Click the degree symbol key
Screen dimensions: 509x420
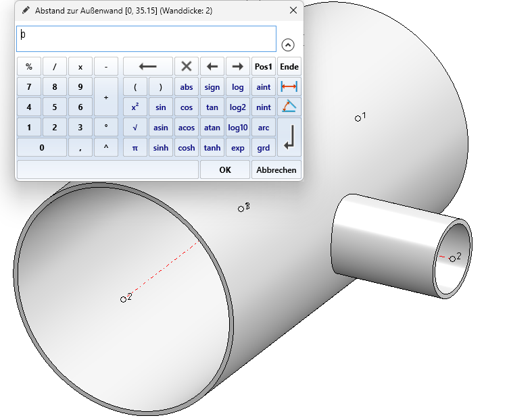click(106, 127)
